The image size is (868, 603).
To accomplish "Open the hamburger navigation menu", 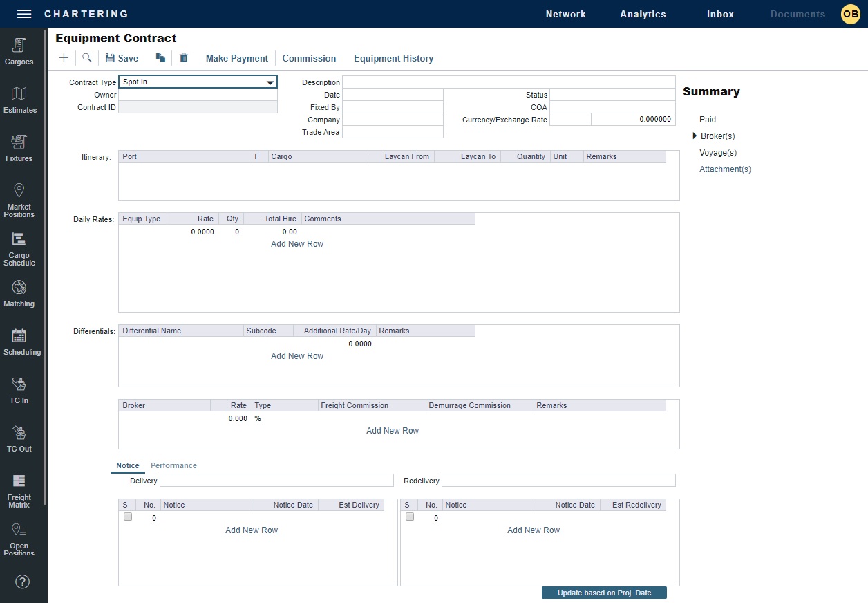I will coord(24,14).
